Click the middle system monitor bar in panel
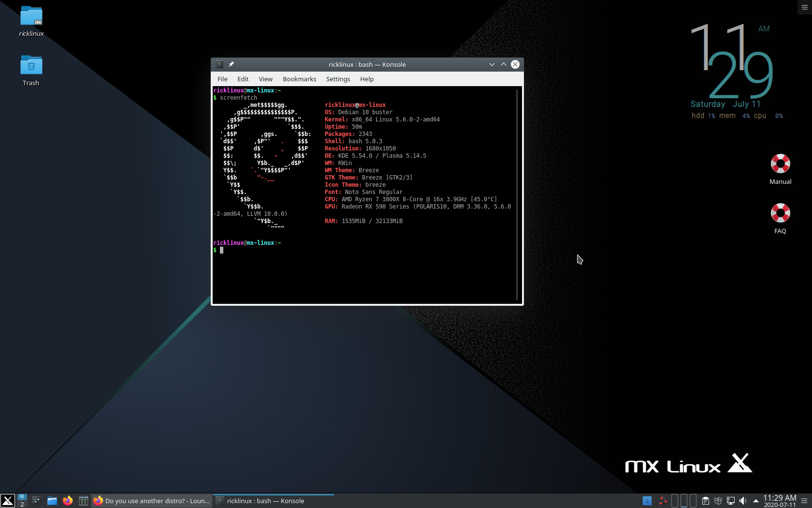 684,501
